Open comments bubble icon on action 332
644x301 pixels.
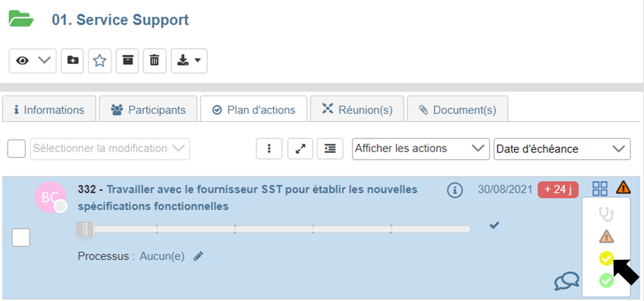tap(566, 281)
